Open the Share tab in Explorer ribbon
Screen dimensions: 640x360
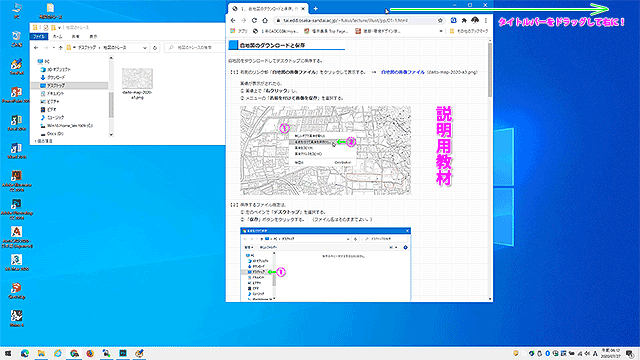coord(76,36)
